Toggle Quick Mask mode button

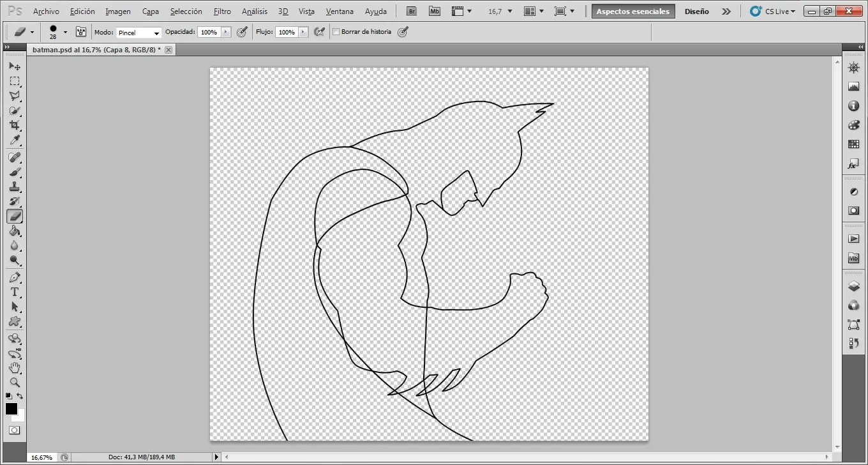14,431
